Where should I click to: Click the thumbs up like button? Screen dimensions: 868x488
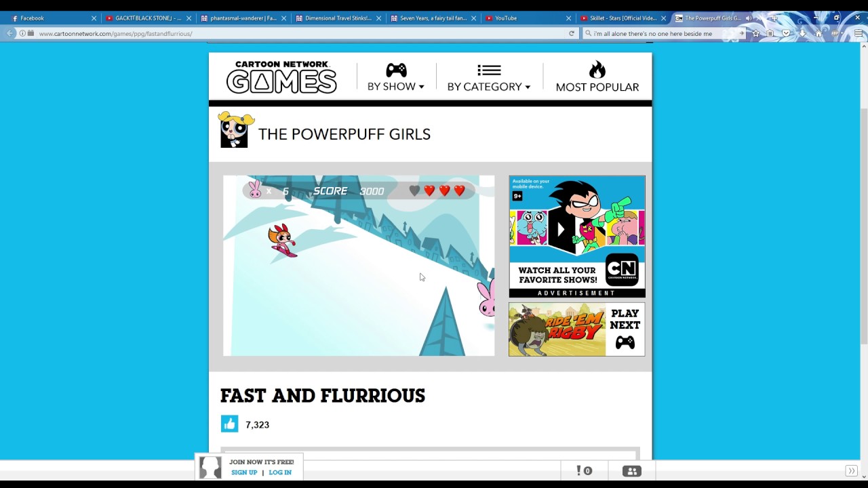[230, 424]
